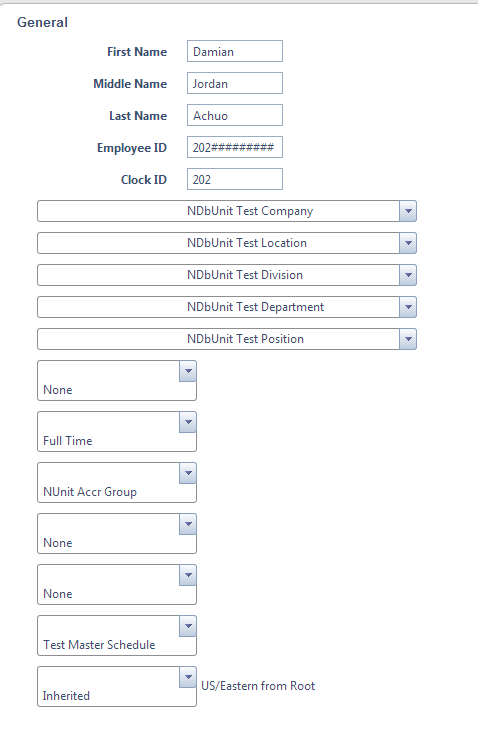The width and height of the screenshot is (478, 730).
Task: Click the Middle Name field containing Jordan
Action: click(235, 83)
